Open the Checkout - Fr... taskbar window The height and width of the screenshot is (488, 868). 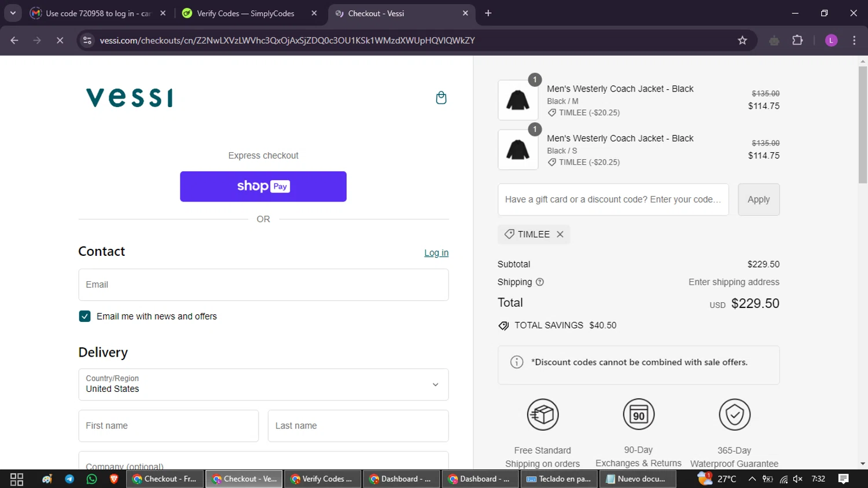click(165, 479)
